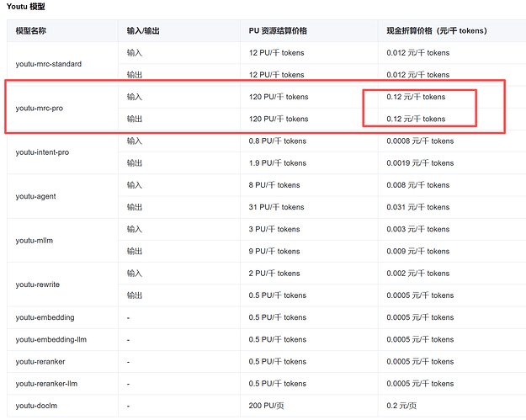The image size is (526, 420).
Task: Select '1.9 PU/千 tokens' for youtu-intent-pro
Action: pyautogui.click(x=278, y=163)
